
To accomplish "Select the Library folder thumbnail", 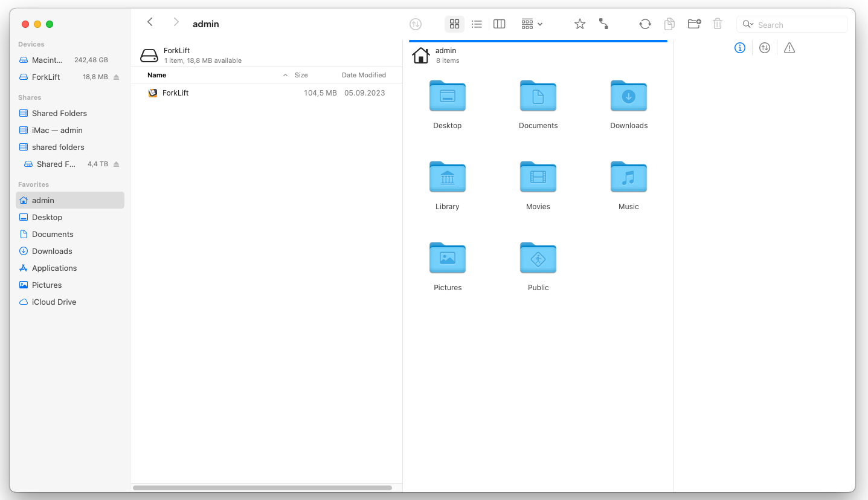I will 447,177.
